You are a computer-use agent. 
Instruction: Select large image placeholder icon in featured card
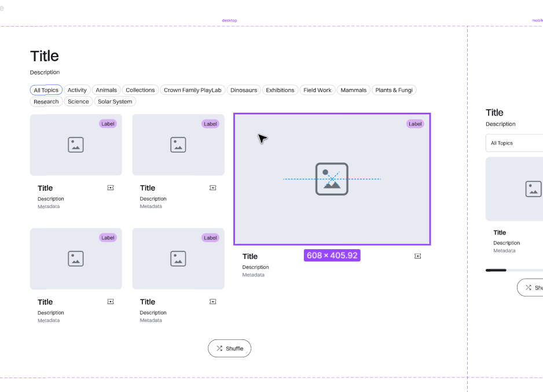pyautogui.click(x=332, y=179)
